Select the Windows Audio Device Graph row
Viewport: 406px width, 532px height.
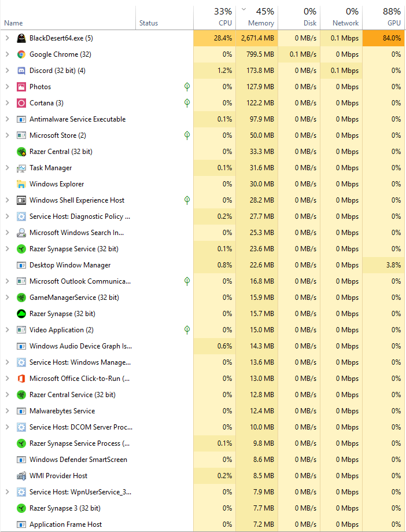tap(203, 346)
